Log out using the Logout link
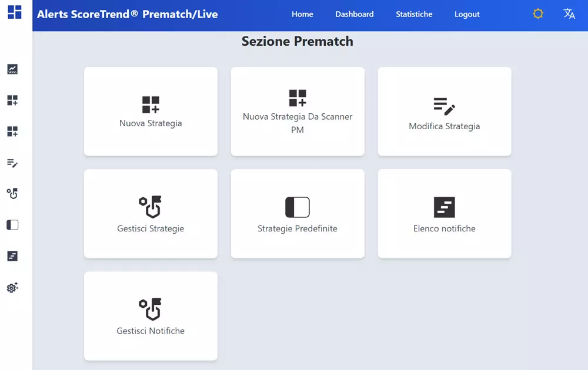The width and height of the screenshot is (588, 370). [467, 14]
